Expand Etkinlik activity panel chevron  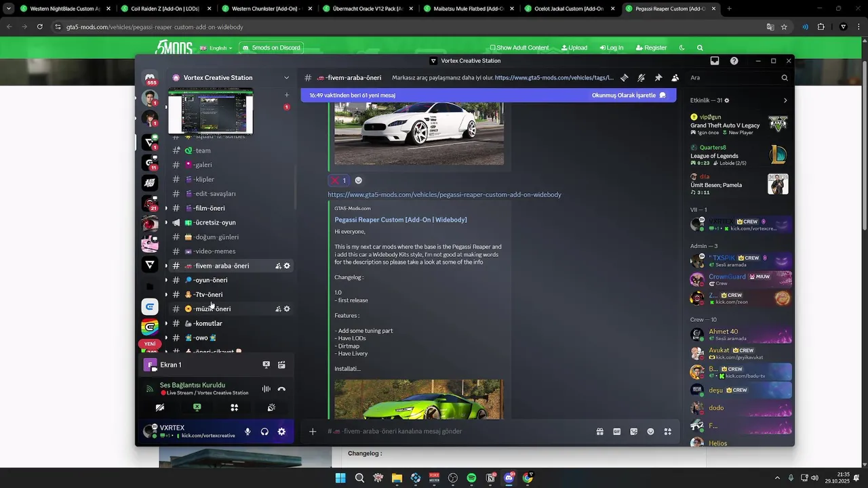[x=785, y=100]
